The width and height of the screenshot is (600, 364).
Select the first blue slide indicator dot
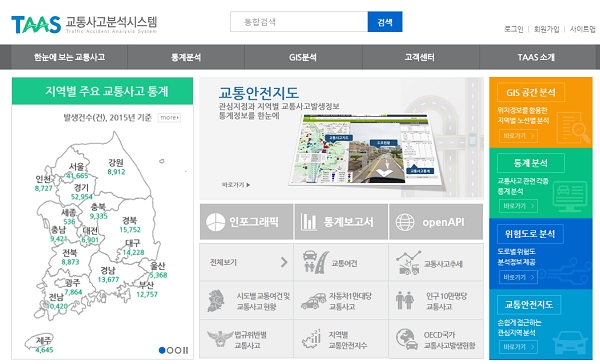click(162, 350)
